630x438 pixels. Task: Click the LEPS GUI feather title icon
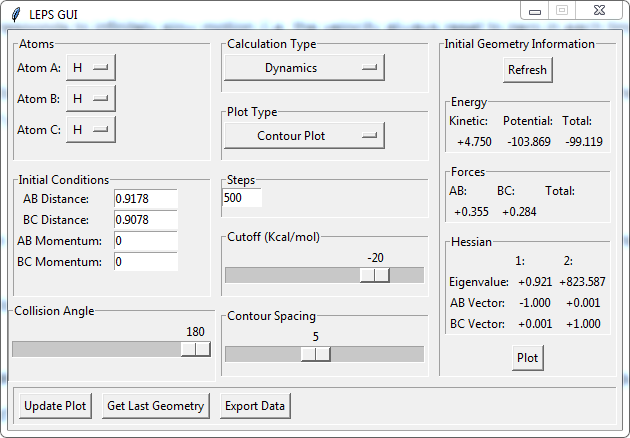click(12, 16)
